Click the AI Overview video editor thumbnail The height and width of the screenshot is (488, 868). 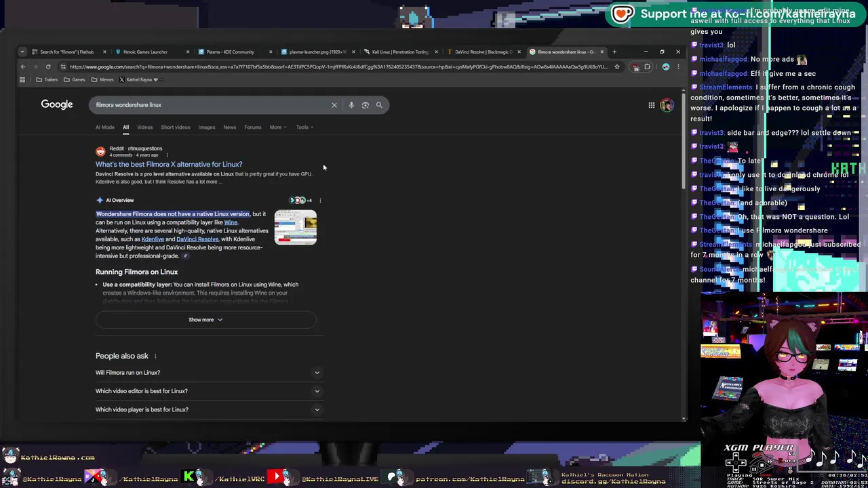295,228
